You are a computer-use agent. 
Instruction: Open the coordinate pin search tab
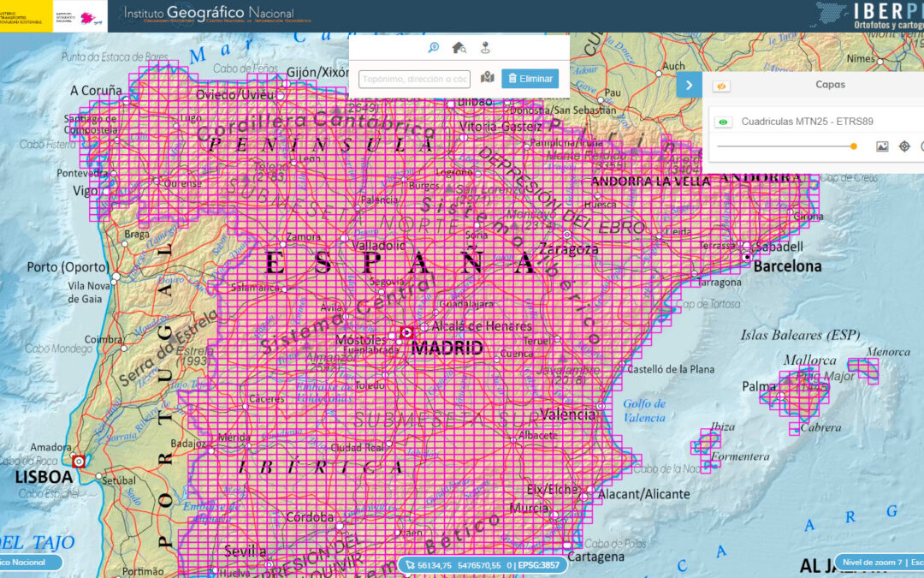(485, 48)
